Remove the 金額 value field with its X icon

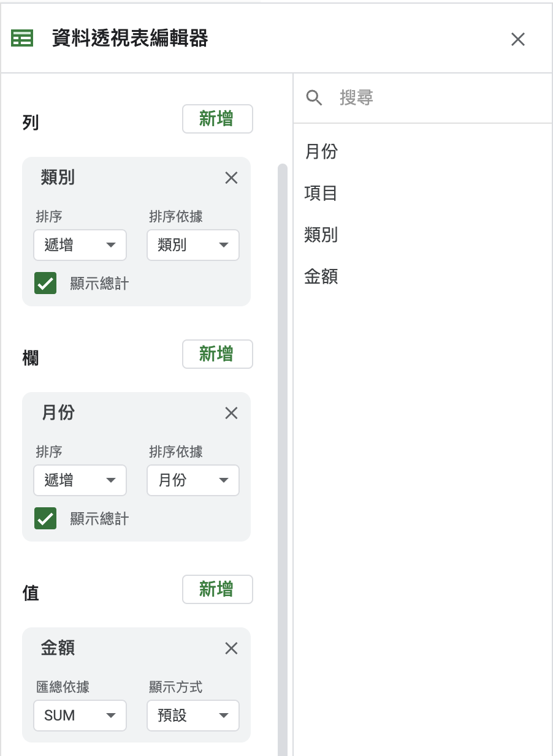(231, 648)
